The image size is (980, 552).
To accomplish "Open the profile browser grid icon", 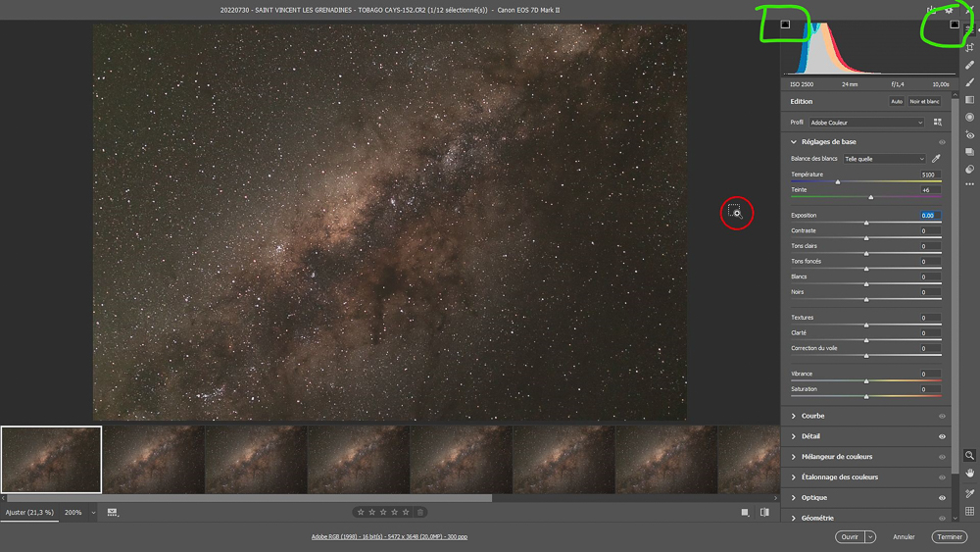I will click(x=938, y=123).
